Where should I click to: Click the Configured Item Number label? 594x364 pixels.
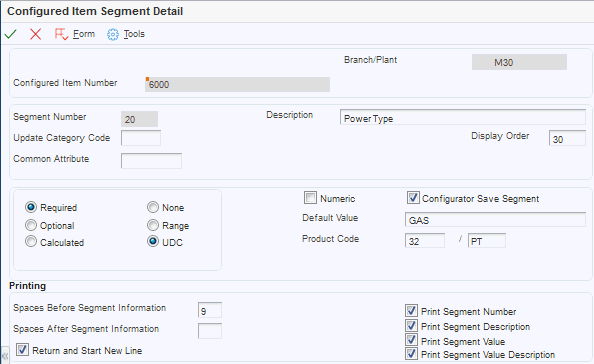point(65,83)
